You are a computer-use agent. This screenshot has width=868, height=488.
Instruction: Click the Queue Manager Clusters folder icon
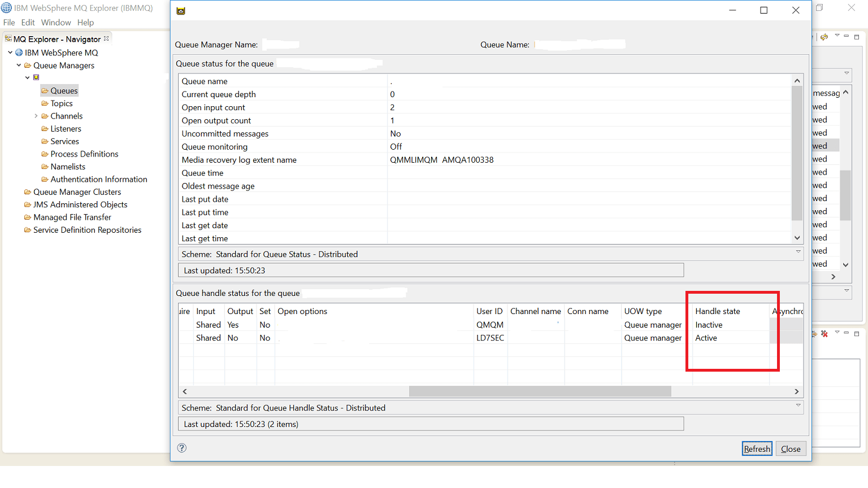[27, 192]
